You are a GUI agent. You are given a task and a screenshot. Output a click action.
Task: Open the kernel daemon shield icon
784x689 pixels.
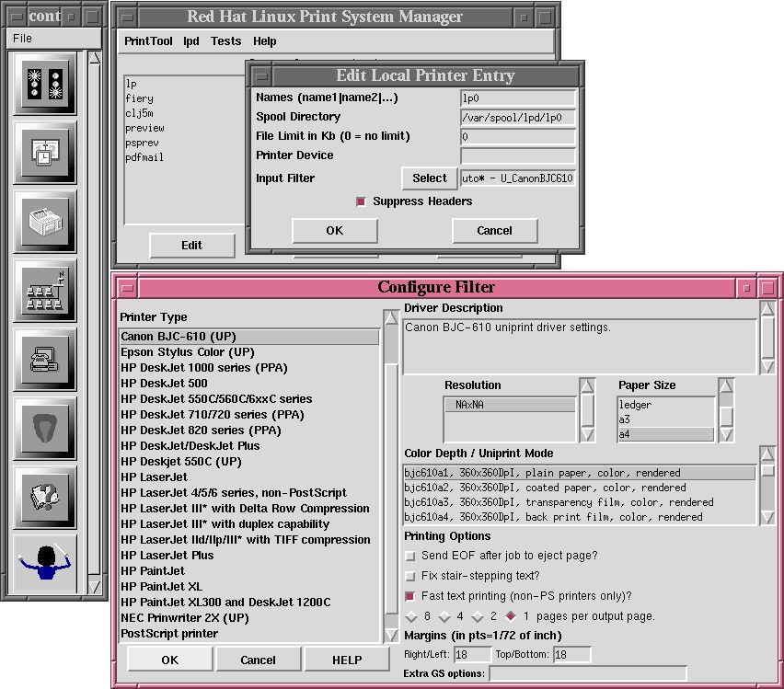[45, 429]
